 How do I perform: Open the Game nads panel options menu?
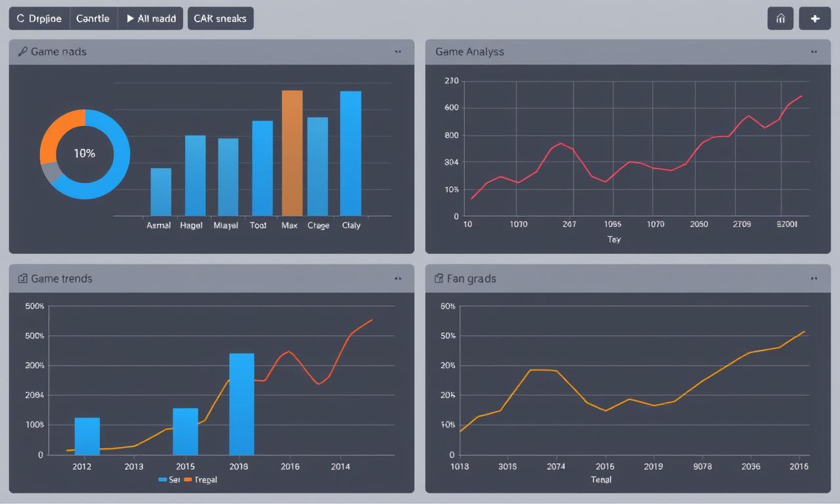pyautogui.click(x=398, y=51)
